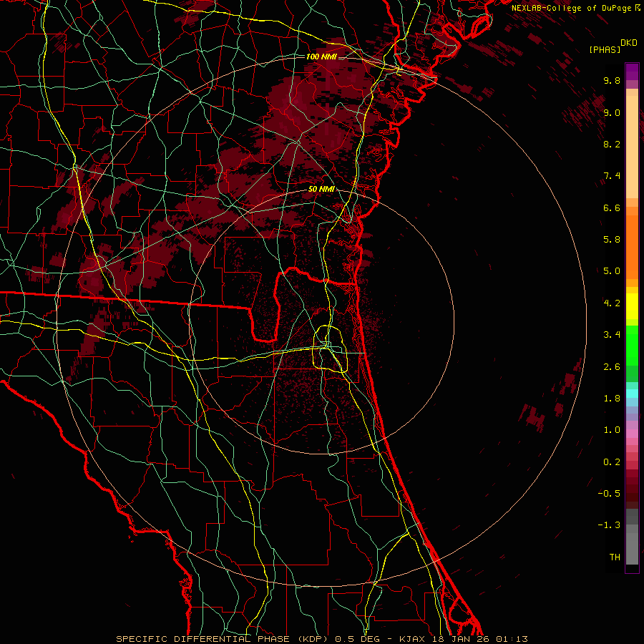Pick the gray bottom segment of the color bar
Screen dimensions: 644x644
pyautogui.click(x=632, y=548)
